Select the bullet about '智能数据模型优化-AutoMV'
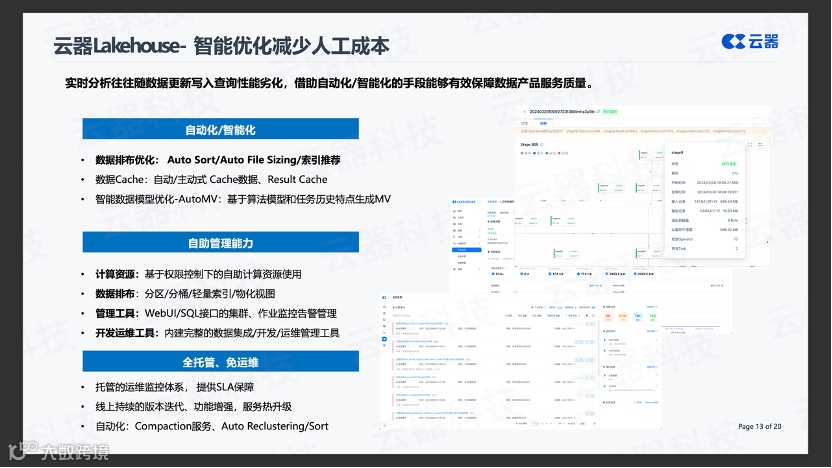 (x=243, y=199)
